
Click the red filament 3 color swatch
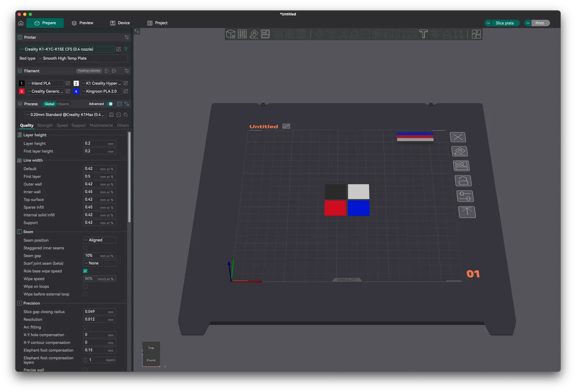tap(22, 91)
